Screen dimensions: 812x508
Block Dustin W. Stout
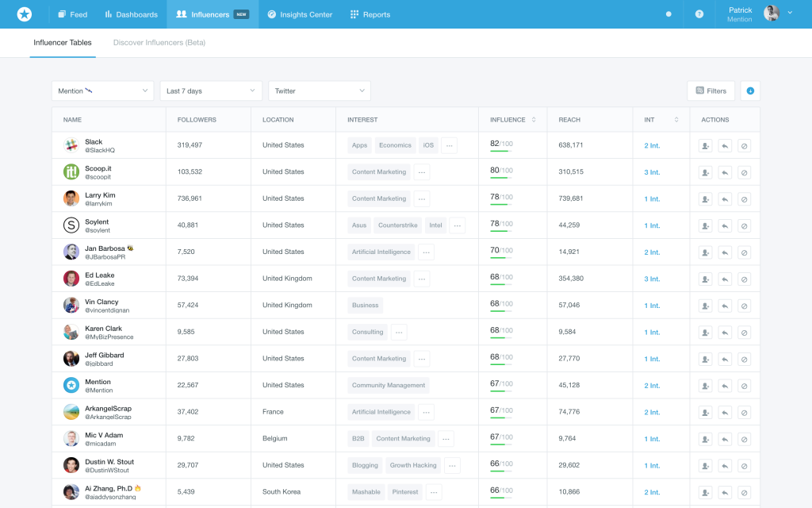[x=744, y=466]
